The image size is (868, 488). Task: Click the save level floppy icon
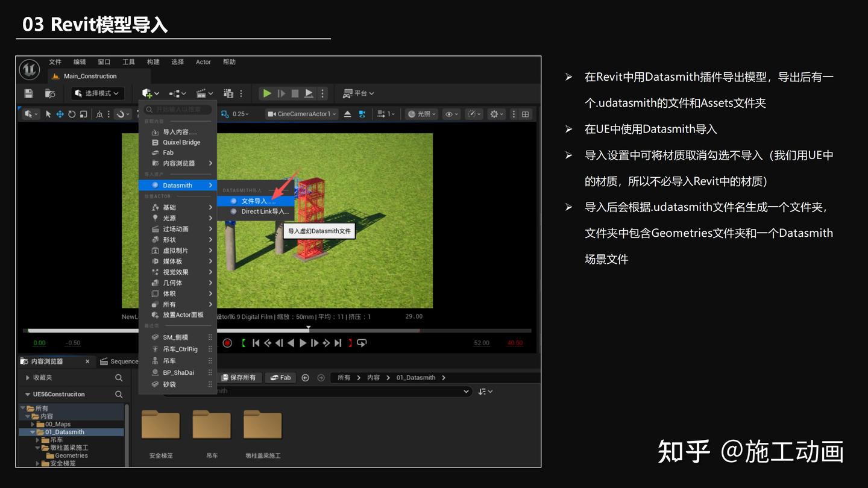[x=28, y=93]
